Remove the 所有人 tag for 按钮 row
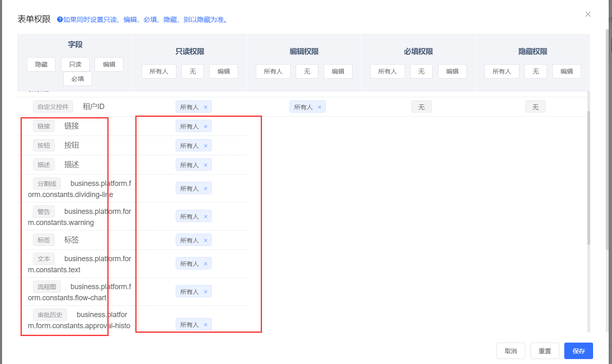 pyautogui.click(x=206, y=146)
